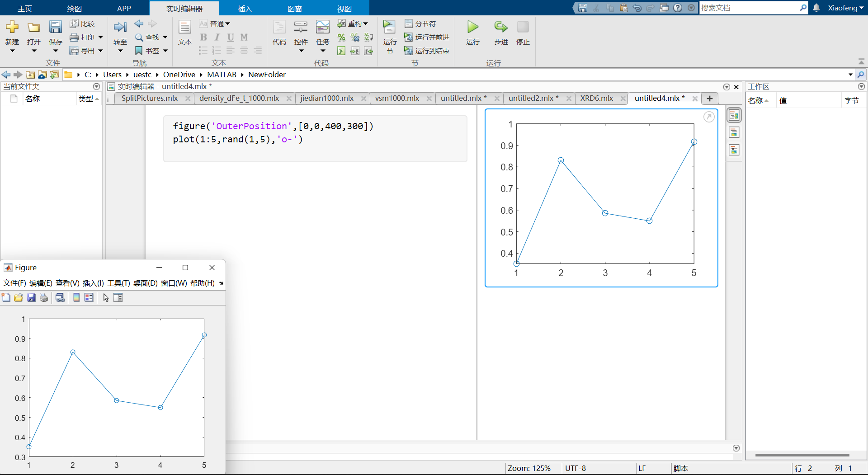Insert a section break with 分节符

(x=420, y=24)
